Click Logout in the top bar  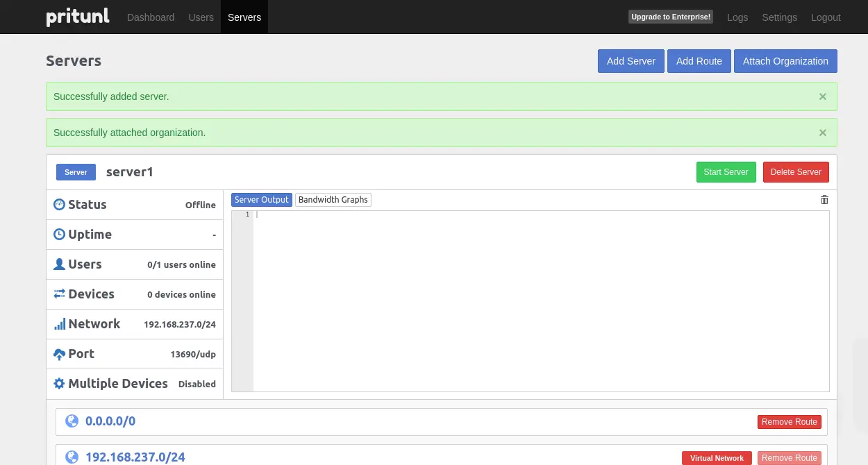pyautogui.click(x=826, y=17)
